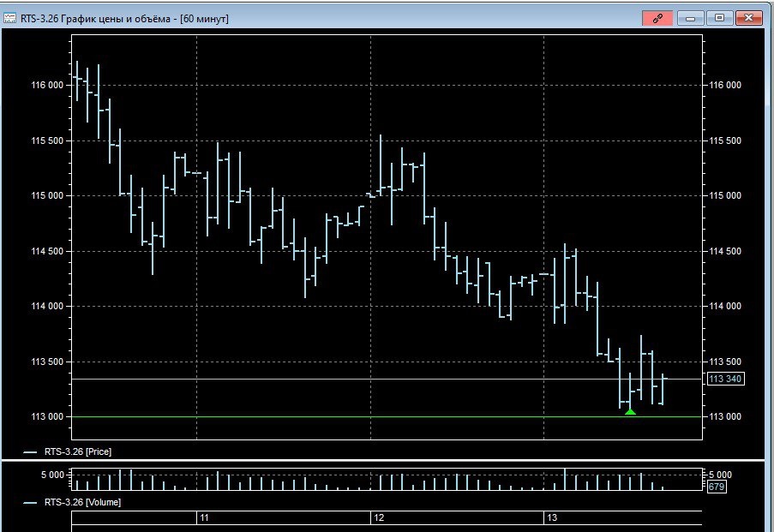Click date label 12 on time axis
This screenshot has height=532, width=774.
(x=379, y=517)
